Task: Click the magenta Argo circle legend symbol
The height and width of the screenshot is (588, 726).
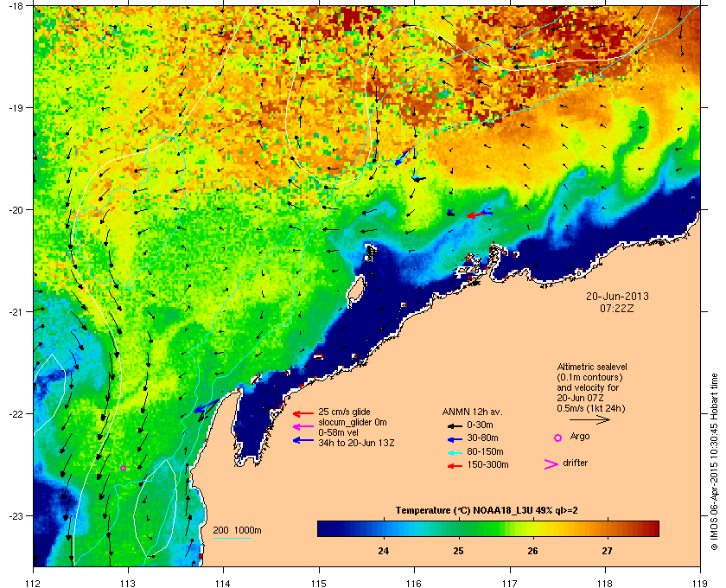Action: (558, 438)
